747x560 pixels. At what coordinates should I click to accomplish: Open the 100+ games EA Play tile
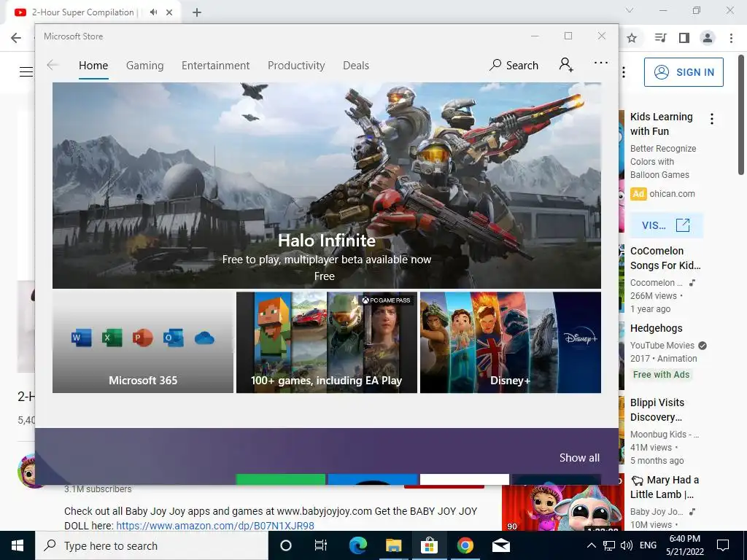pos(326,343)
